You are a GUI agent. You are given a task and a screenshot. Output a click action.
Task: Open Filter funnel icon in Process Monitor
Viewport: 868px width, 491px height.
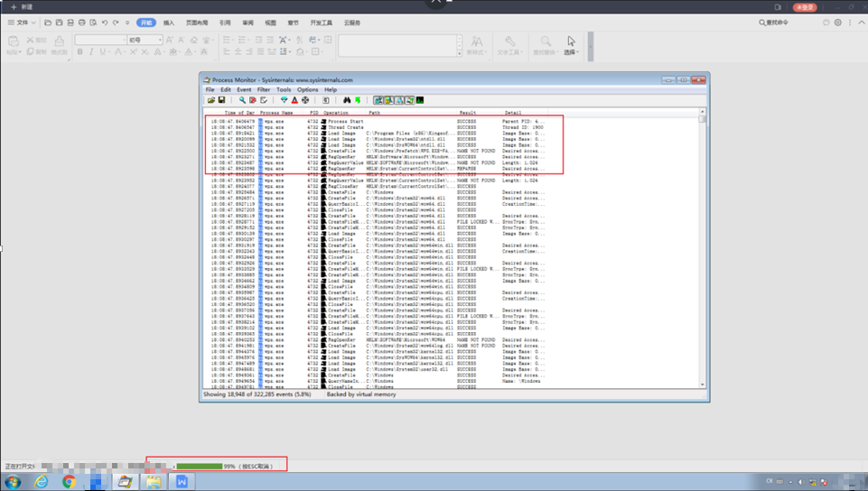pyautogui.click(x=284, y=100)
